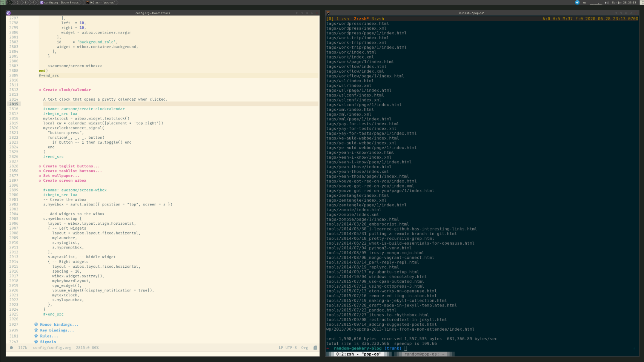Viewport: 644px width, 362px height.
Task: Focus config.org Doom Emacs in tasklist
Action: (60, 2)
